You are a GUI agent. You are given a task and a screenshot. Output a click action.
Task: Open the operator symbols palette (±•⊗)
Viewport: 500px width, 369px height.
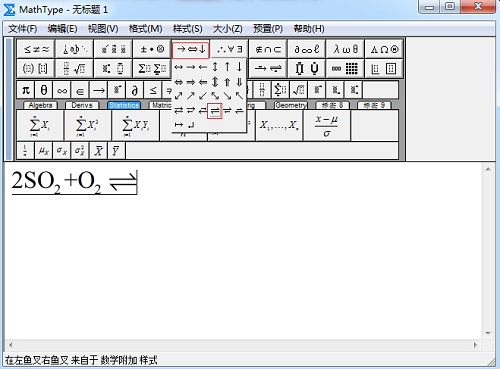[152, 49]
